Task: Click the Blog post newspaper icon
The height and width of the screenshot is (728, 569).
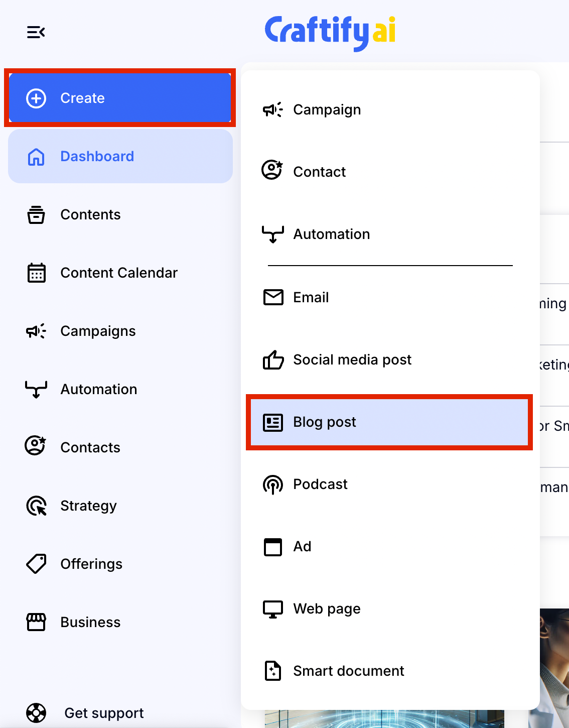Action: pyautogui.click(x=273, y=422)
